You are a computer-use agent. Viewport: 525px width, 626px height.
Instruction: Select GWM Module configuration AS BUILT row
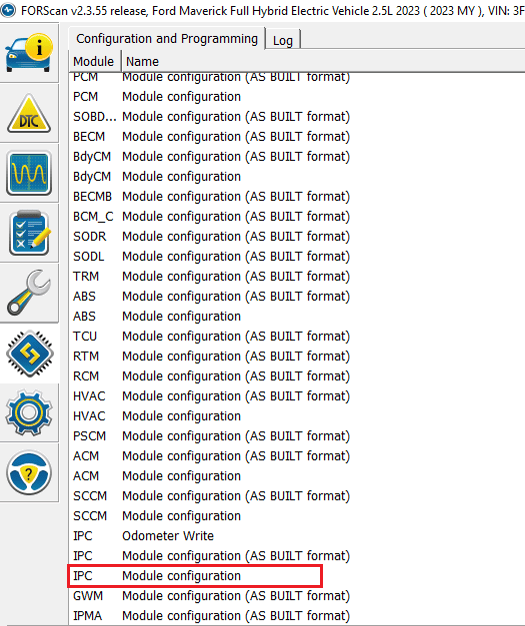click(297, 596)
